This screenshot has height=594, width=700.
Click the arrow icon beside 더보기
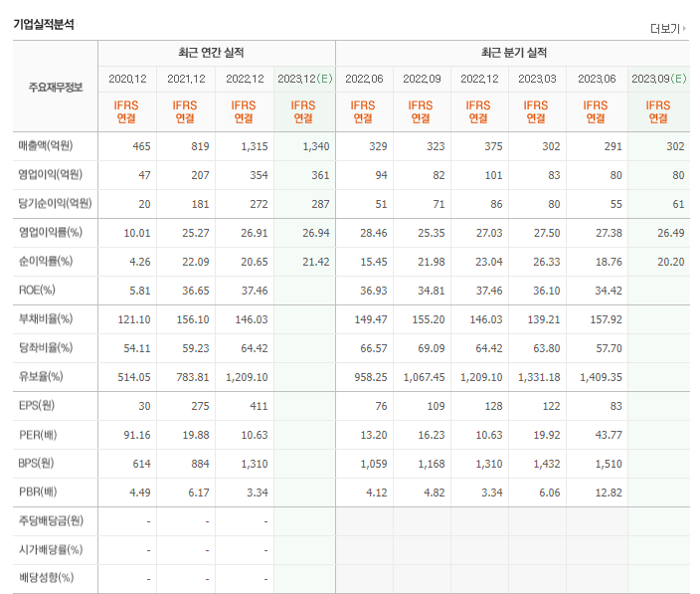click(684, 29)
